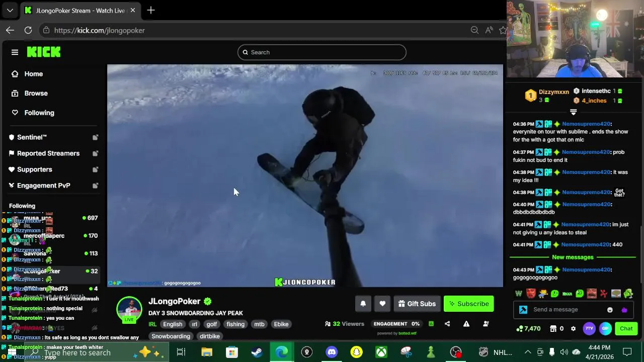Open the Following page
The image size is (644, 362).
[x=39, y=113]
